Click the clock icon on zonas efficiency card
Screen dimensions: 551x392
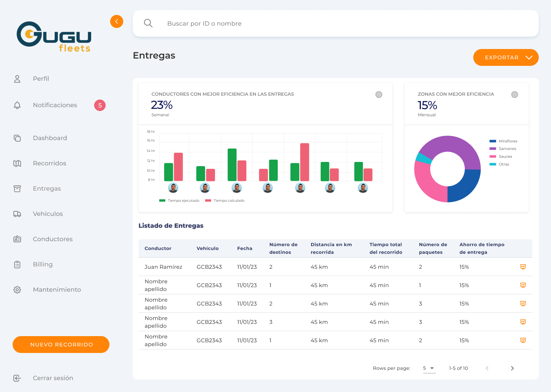point(515,95)
